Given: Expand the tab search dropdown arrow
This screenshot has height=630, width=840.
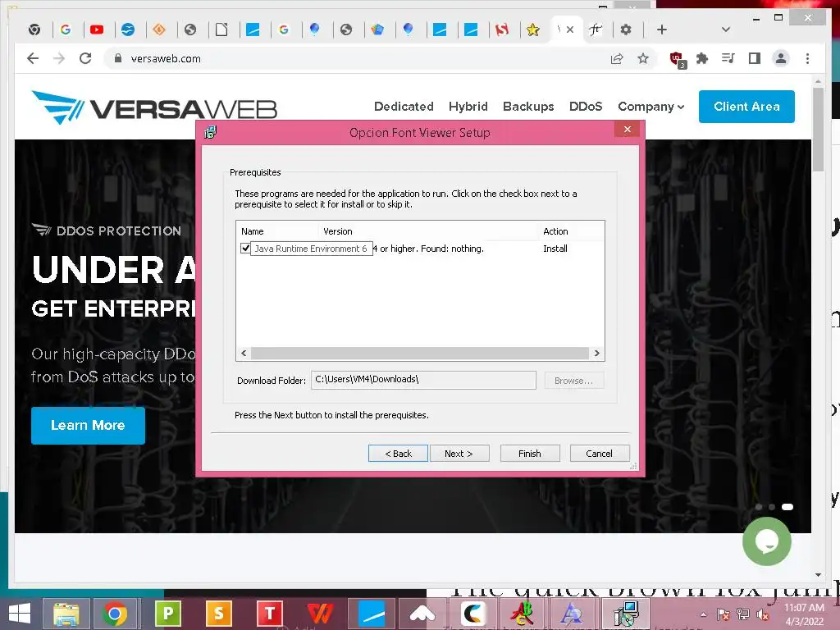Looking at the screenshot, I should [x=726, y=30].
